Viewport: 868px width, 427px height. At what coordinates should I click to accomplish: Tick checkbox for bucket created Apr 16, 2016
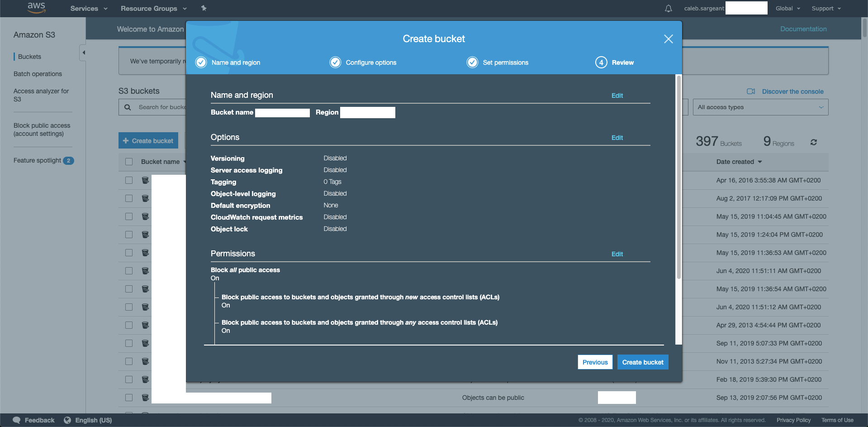click(129, 180)
